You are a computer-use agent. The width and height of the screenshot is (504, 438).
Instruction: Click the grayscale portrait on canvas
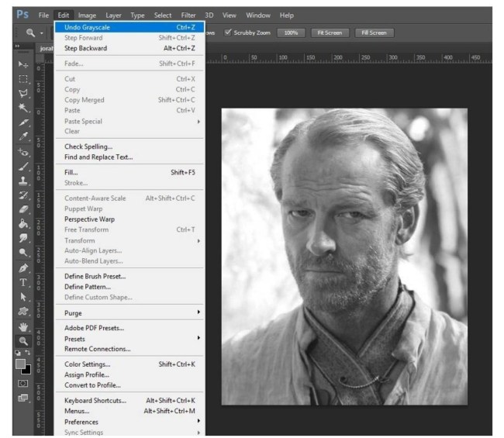click(344, 256)
